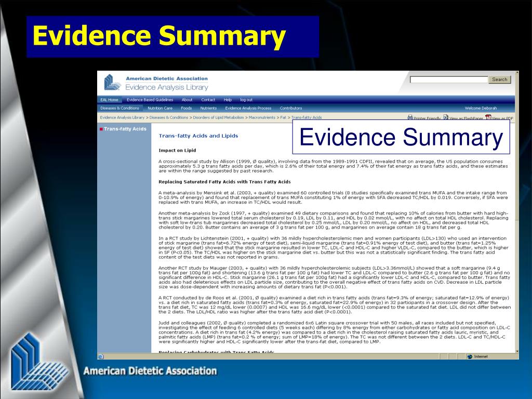Screen dimensions: 532x399
Task: Click the Evidence Analysis Library title text
Action: (x=167, y=87)
